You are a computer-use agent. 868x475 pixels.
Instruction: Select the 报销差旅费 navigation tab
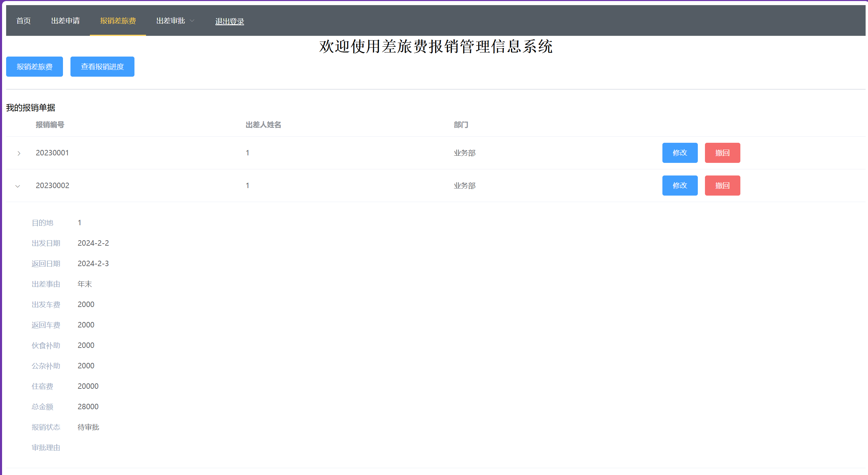118,21
